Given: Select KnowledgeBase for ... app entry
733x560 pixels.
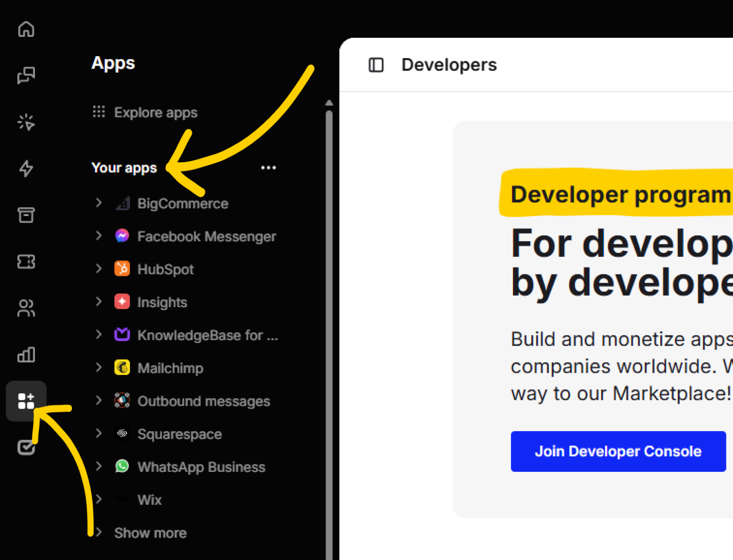Looking at the screenshot, I should click(208, 335).
